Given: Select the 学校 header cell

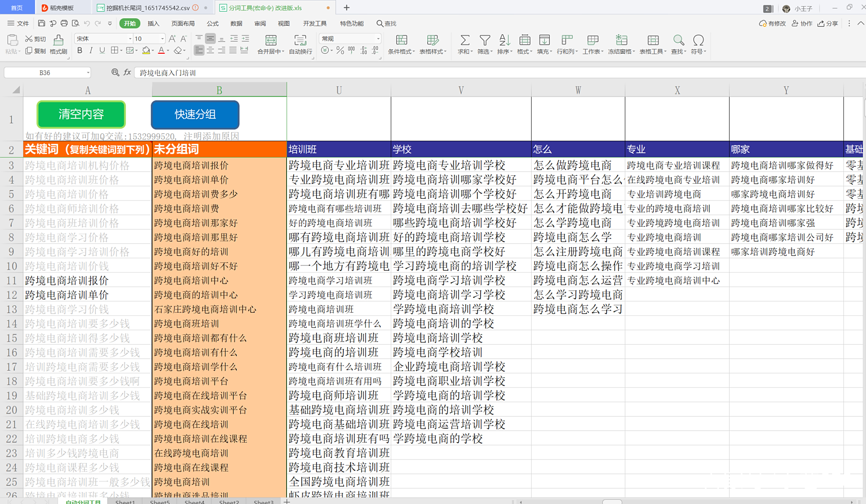Looking at the screenshot, I should pos(461,149).
